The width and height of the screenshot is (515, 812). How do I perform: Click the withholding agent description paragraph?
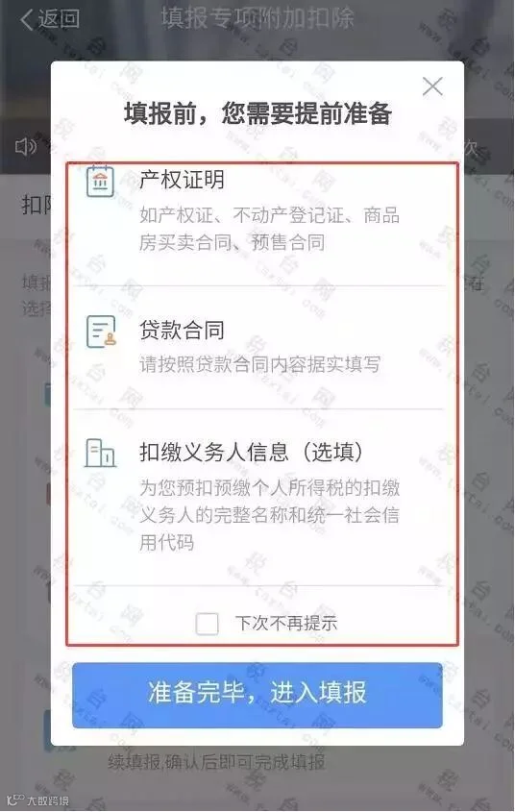coord(269,515)
